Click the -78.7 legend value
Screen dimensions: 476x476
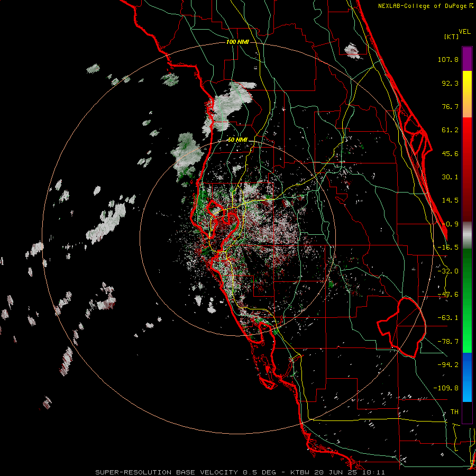coord(448,342)
